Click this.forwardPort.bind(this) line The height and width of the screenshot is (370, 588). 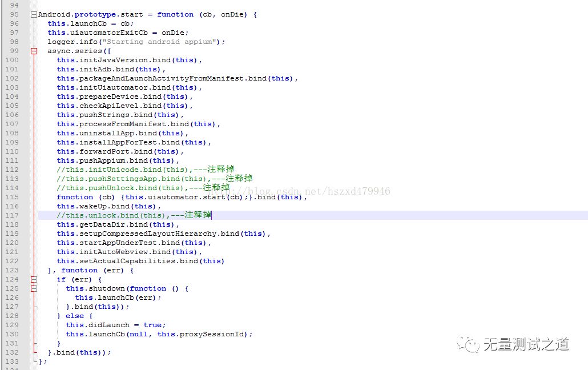120,152
